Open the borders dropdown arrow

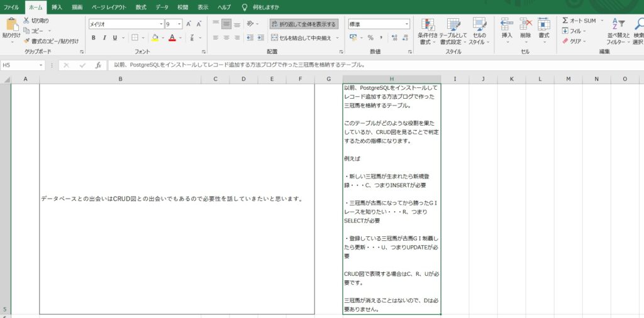[x=143, y=38]
